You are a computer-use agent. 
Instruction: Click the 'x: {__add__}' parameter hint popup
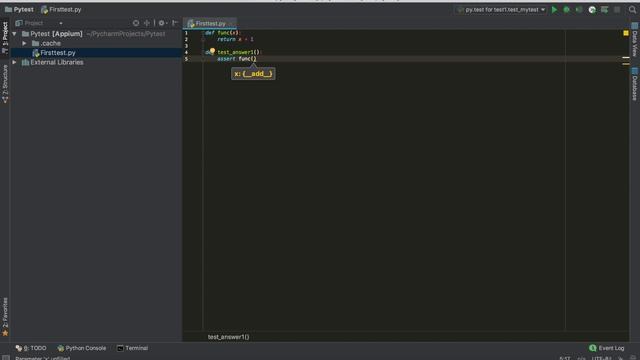(253, 74)
